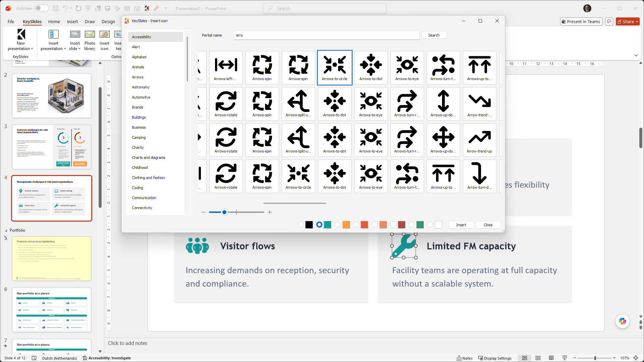Screen dimensions: 644x362
Task: Switch to the Draw ribbon tab
Action: (x=90, y=21)
